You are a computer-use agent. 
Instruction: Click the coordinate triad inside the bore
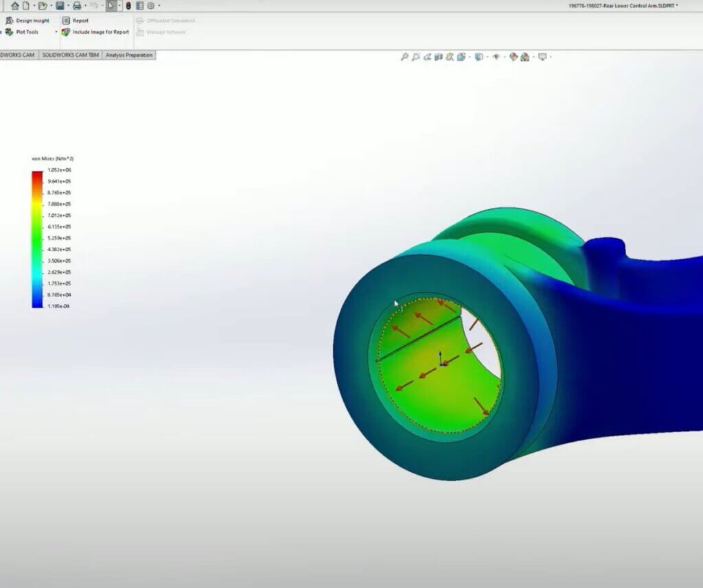pyautogui.click(x=441, y=359)
